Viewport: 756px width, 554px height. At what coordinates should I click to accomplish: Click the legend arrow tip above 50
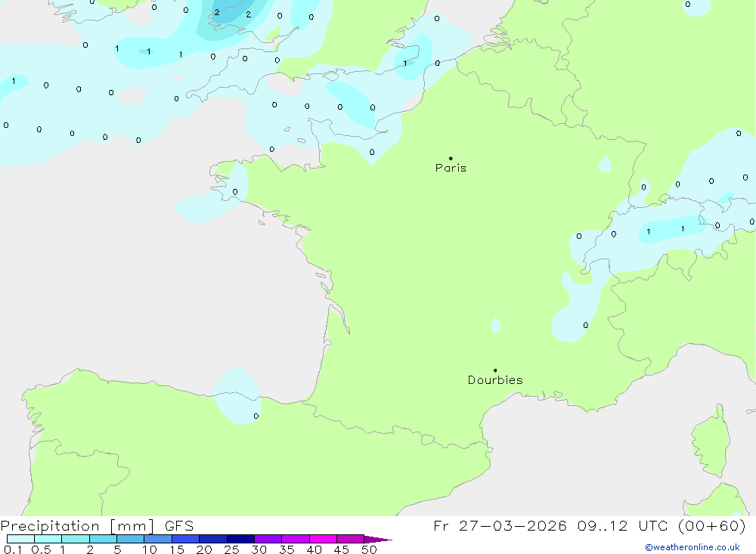[379, 540]
